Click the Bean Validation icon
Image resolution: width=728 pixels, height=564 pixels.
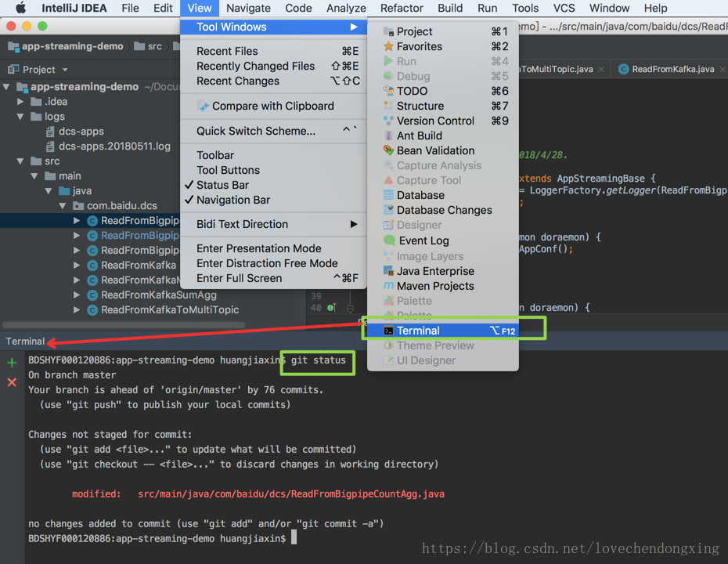tap(388, 150)
